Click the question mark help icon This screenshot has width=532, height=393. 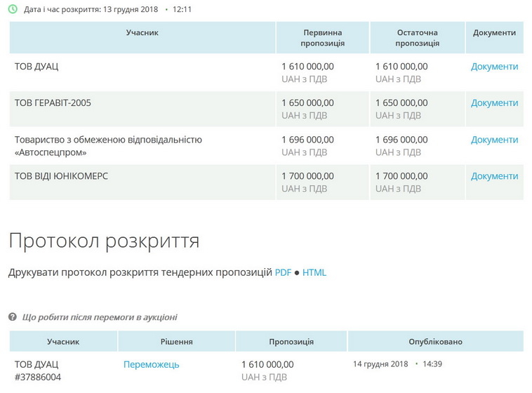[13, 317]
